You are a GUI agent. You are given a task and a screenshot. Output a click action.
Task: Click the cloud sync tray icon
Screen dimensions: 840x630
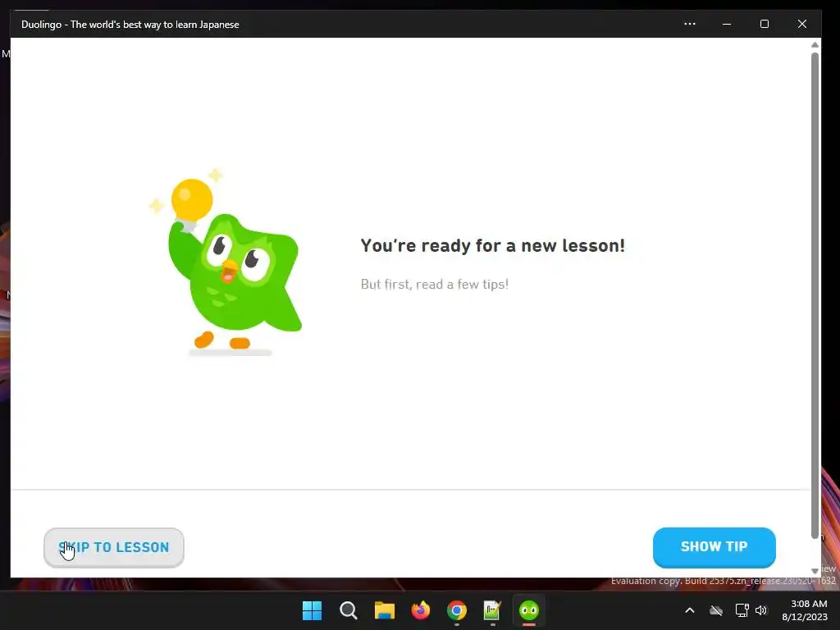[716, 610]
